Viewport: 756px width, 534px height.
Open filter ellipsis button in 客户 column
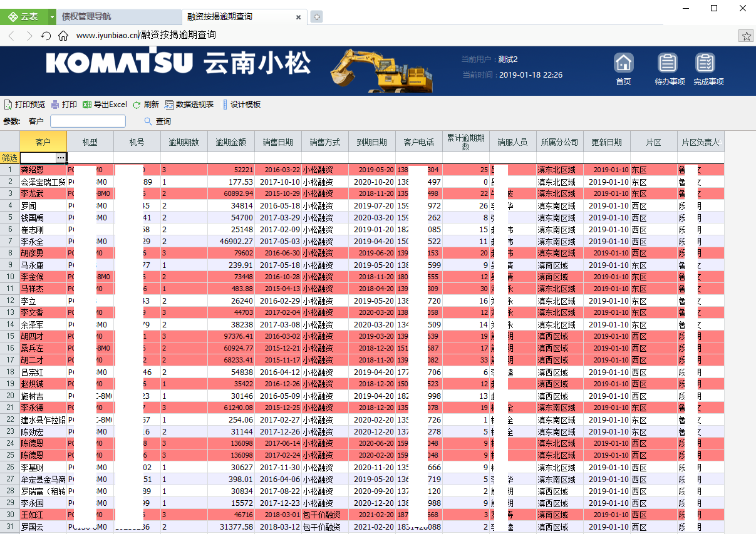pyautogui.click(x=61, y=158)
